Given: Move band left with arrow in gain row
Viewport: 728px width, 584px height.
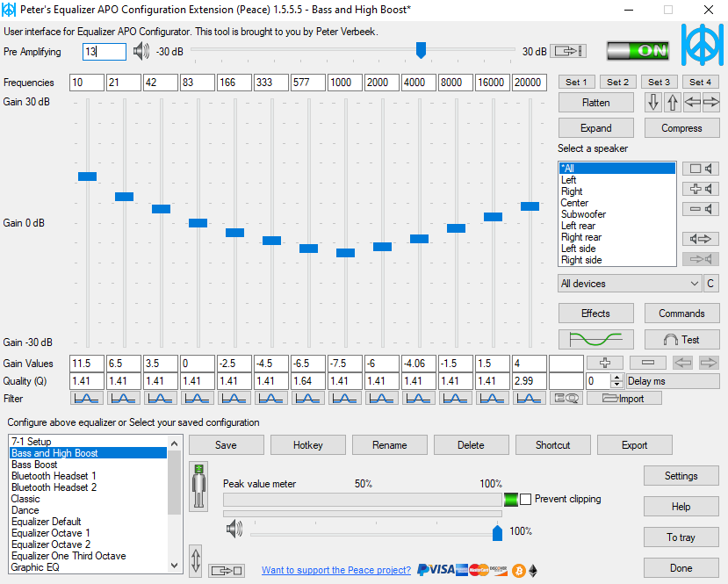Looking at the screenshot, I should click(x=682, y=363).
